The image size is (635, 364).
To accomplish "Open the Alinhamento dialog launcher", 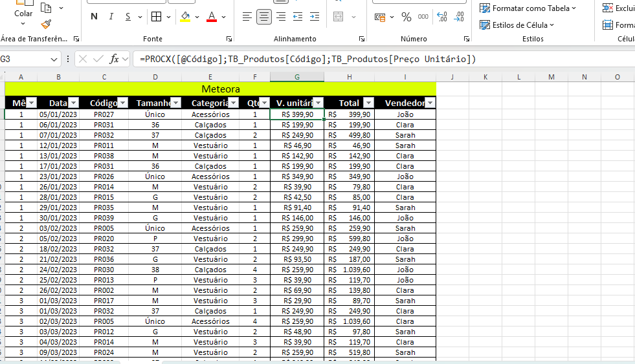I will pos(362,39).
